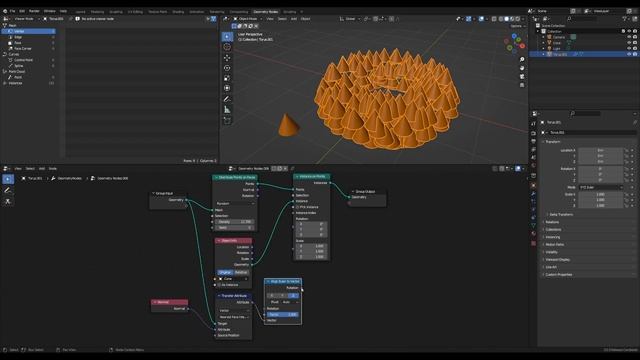Select the Annotate tool in viewport toolbar
The height and width of the screenshot is (360, 640).
click(227, 99)
